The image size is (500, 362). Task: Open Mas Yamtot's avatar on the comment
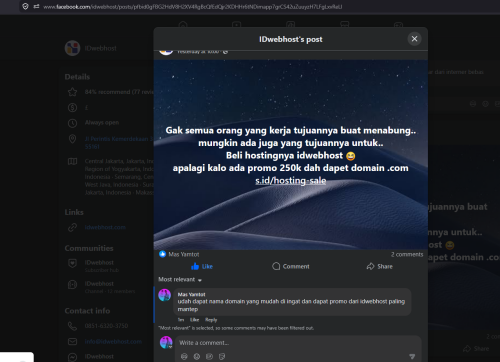point(165,295)
